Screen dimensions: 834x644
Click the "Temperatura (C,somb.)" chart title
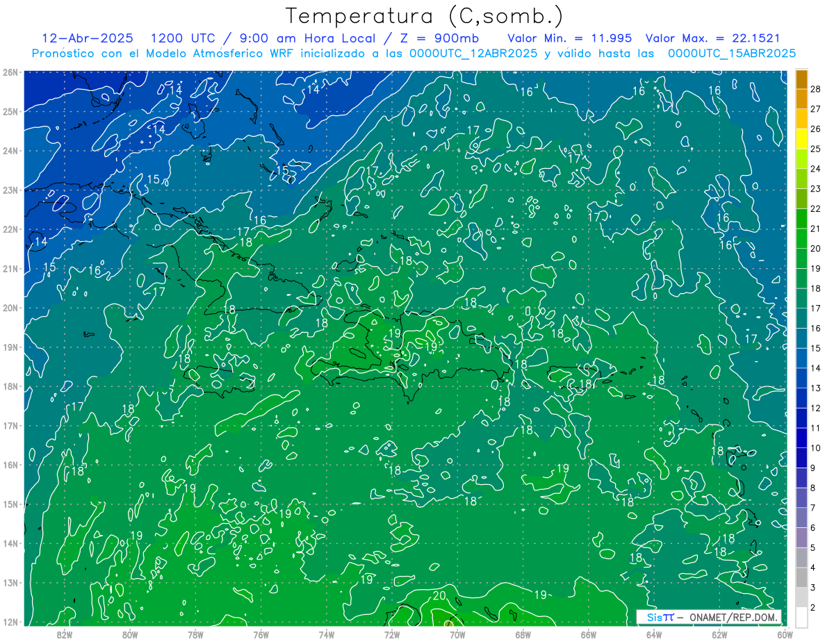pyautogui.click(x=425, y=16)
